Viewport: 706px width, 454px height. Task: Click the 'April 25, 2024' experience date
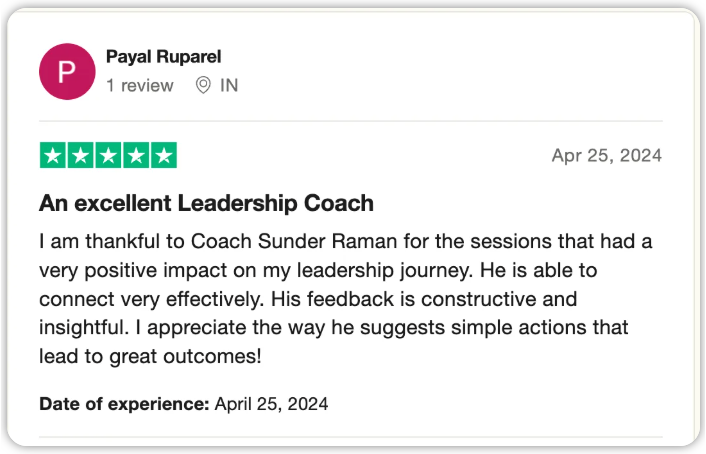pyautogui.click(x=272, y=404)
